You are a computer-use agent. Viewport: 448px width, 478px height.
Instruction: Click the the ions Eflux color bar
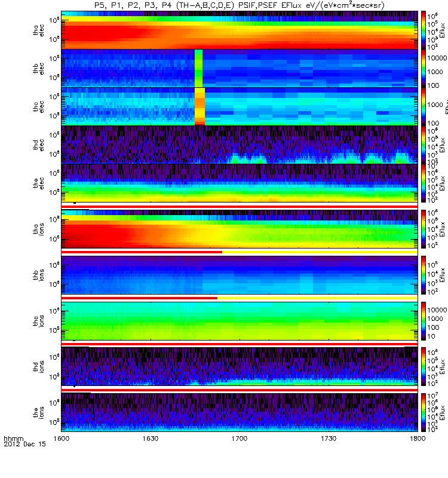click(x=424, y=412)
